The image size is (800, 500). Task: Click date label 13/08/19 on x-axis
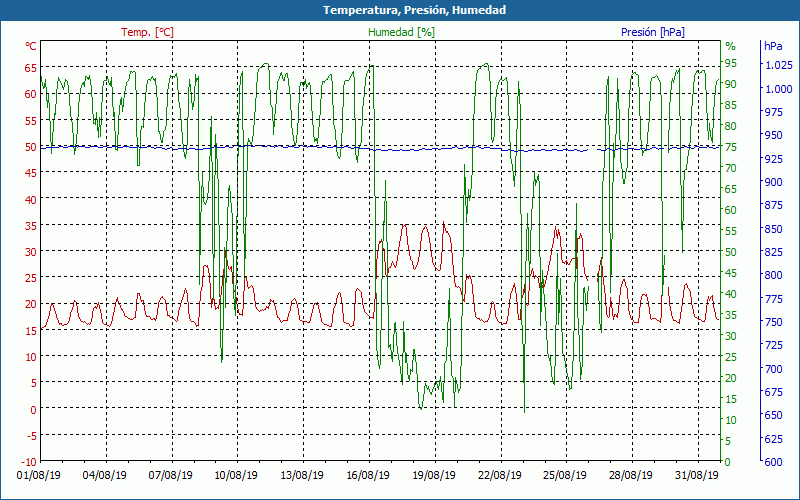302,475
